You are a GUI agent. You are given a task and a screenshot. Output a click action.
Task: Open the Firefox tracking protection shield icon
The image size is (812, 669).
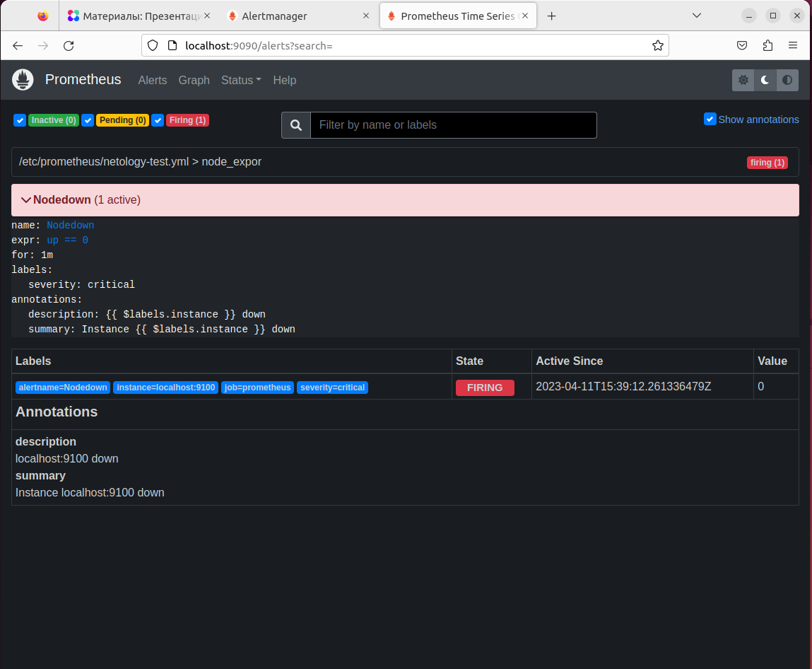point(152,45)
